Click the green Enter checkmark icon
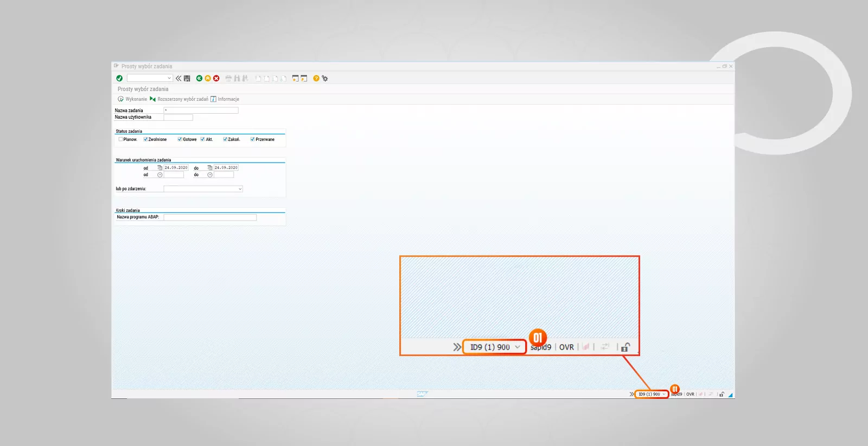 coord(119,79)
